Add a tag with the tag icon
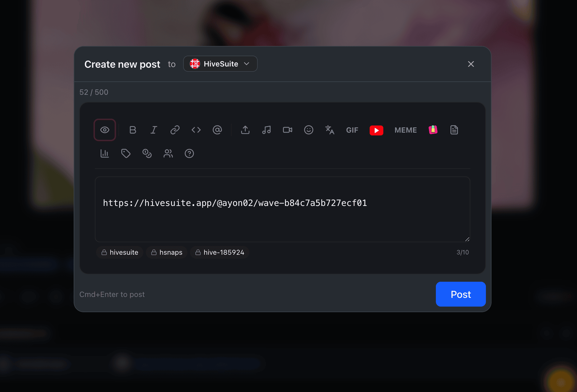 pos(126,153)
